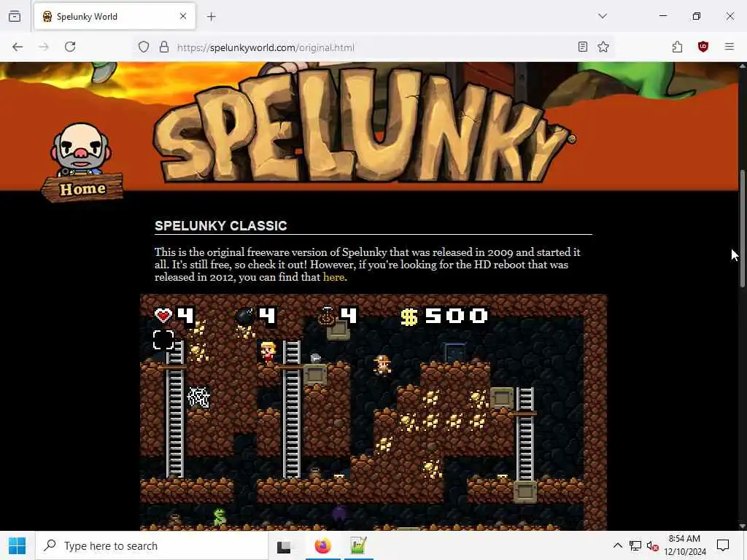Screen dimensions: 747x560
Task: Follow the 'here' HD reboot link
Action: click(333, 277)
